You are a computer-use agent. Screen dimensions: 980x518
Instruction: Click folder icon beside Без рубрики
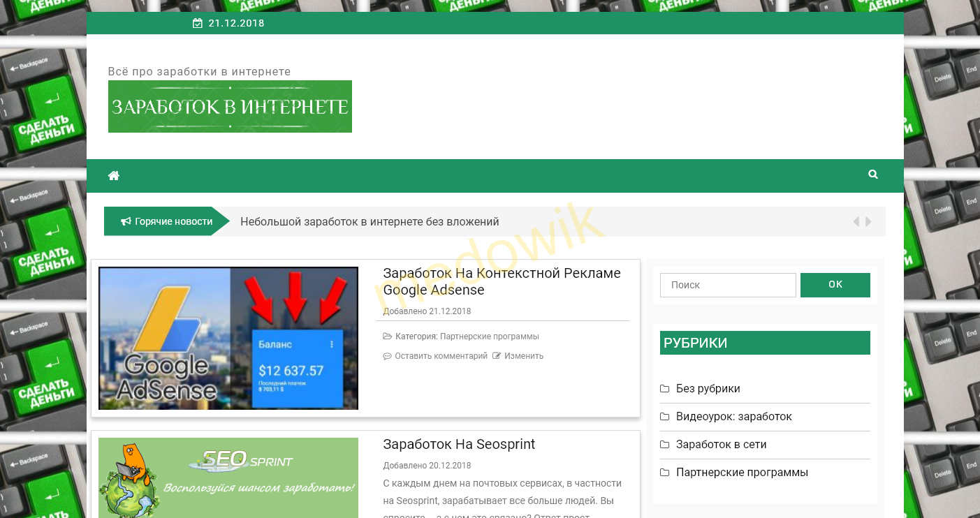(665, 389)
